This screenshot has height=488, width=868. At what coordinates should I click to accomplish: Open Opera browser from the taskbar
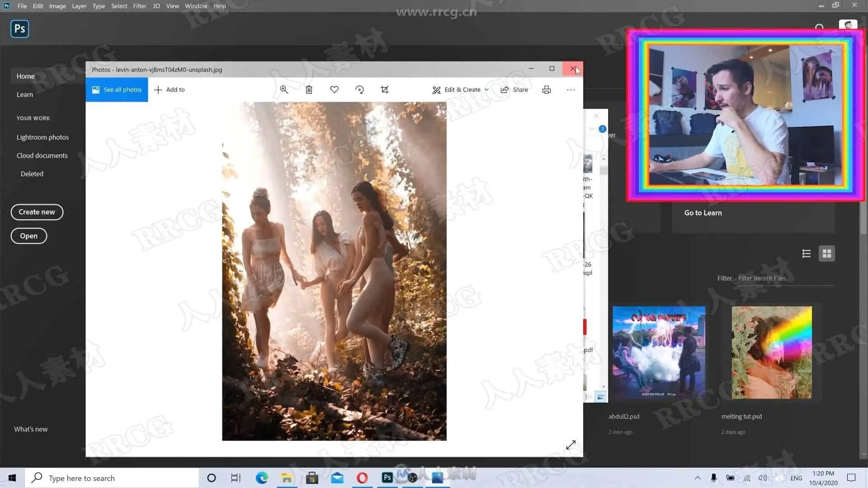coord(362,478)
